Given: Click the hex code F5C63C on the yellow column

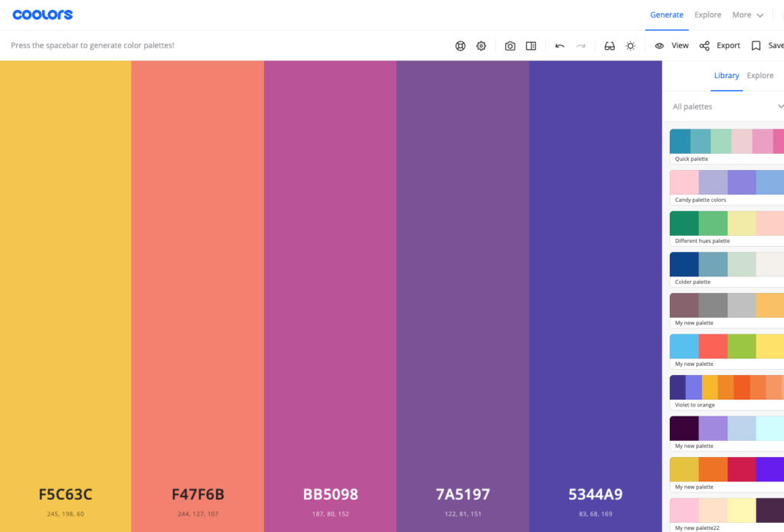Looking at the screenshot, I should click(x=65, y=494).
